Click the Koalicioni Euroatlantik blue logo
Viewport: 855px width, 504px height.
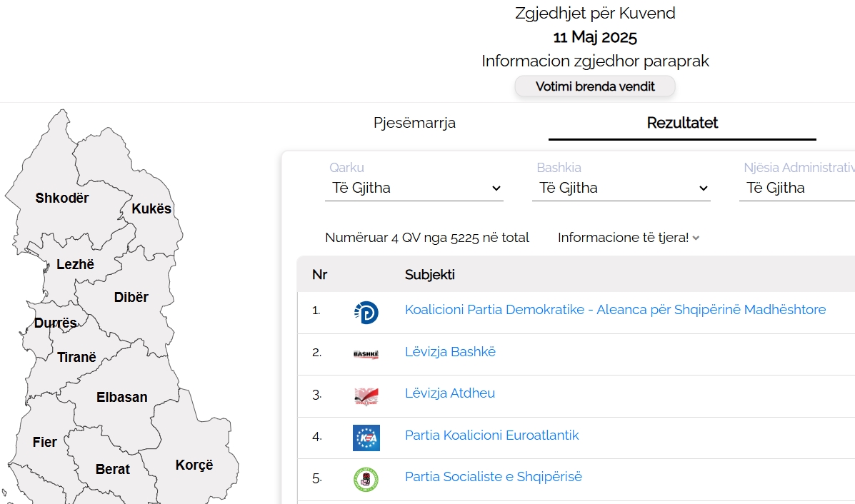tap(366, 437)
